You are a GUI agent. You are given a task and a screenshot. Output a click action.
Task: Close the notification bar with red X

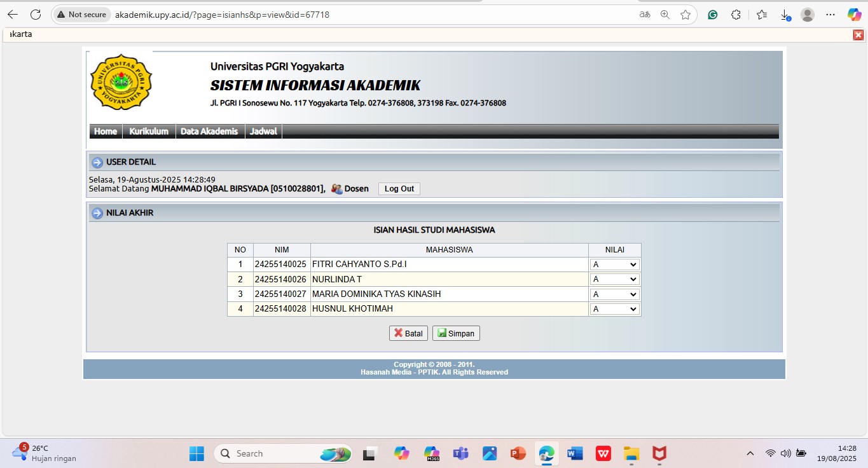858,35
